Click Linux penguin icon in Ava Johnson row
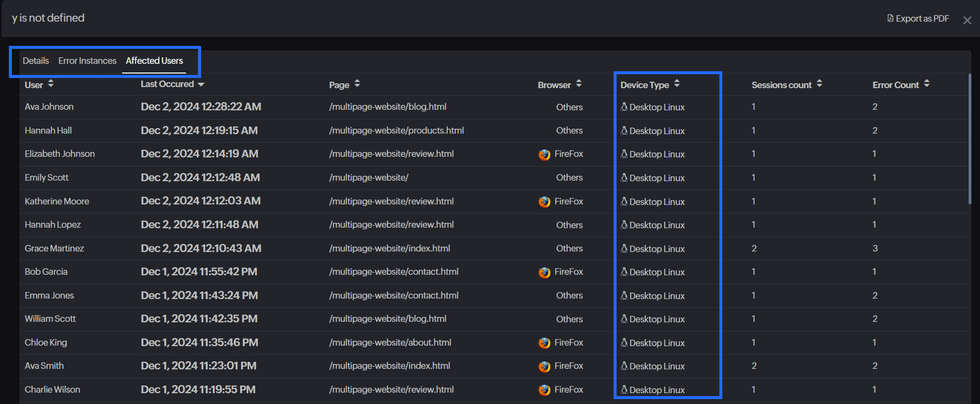 [624, 107]
